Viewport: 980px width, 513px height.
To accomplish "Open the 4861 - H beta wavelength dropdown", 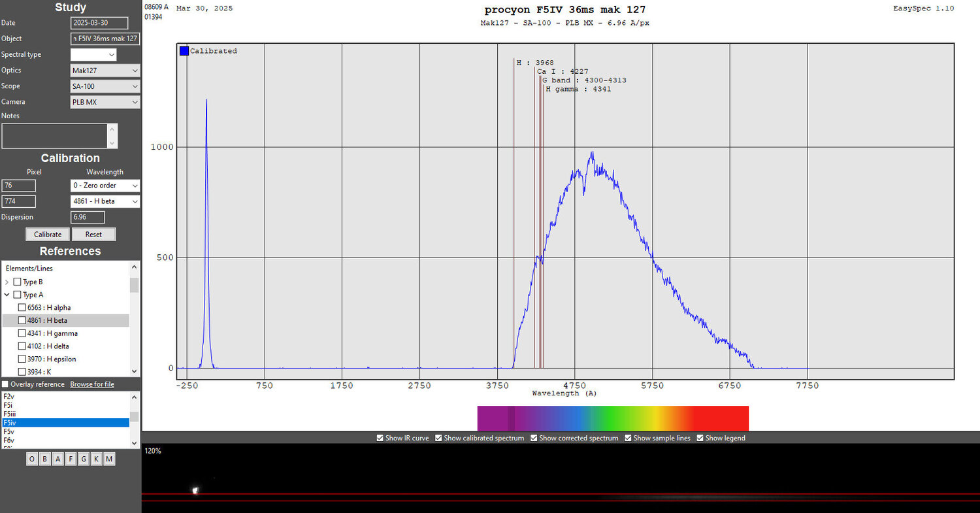I will [105, 201].
